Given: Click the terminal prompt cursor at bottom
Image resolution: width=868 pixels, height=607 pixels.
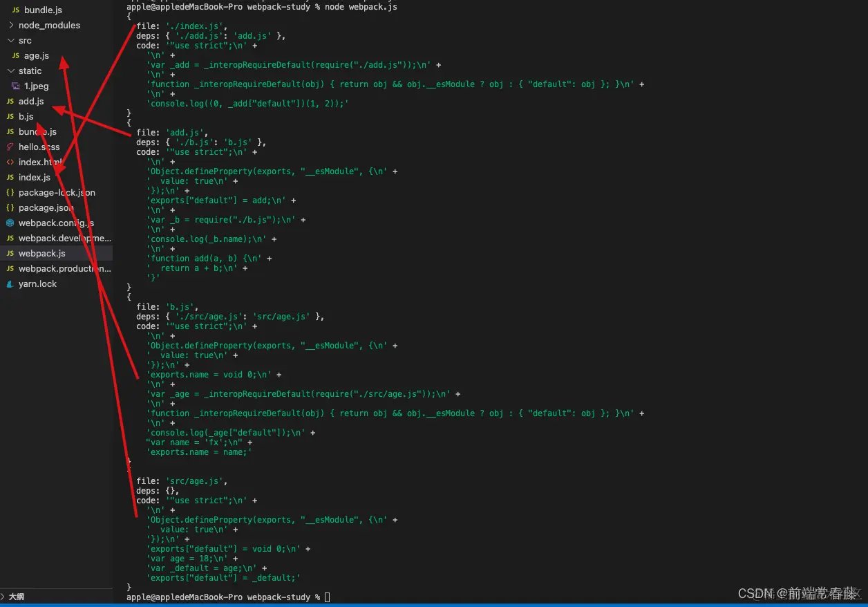Looking at the screenshot, I should click(x=327, y=597).
